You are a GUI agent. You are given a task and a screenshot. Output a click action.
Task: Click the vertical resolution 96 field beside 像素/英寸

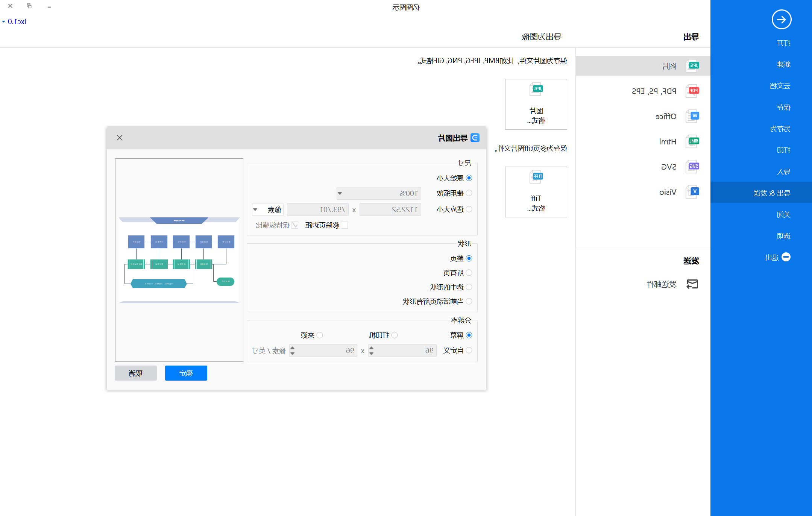(323, 351)
